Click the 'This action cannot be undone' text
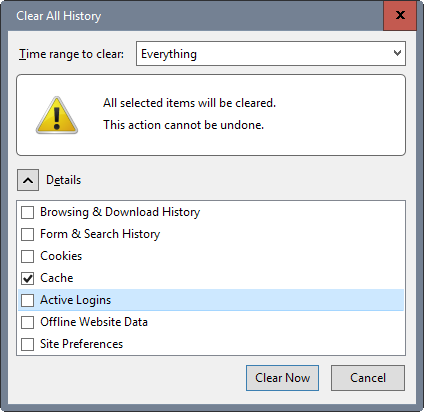 point(184,125)
